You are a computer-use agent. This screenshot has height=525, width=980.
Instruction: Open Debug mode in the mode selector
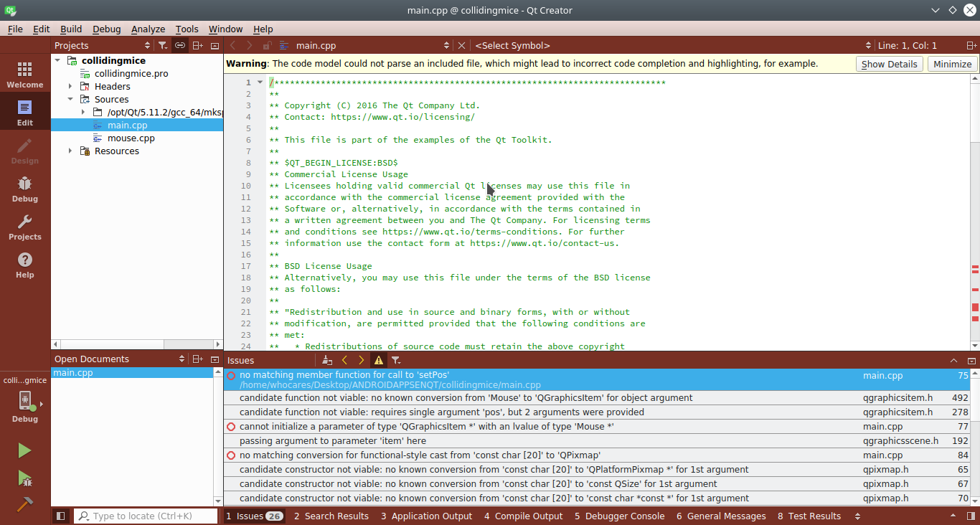pos(25,189)
